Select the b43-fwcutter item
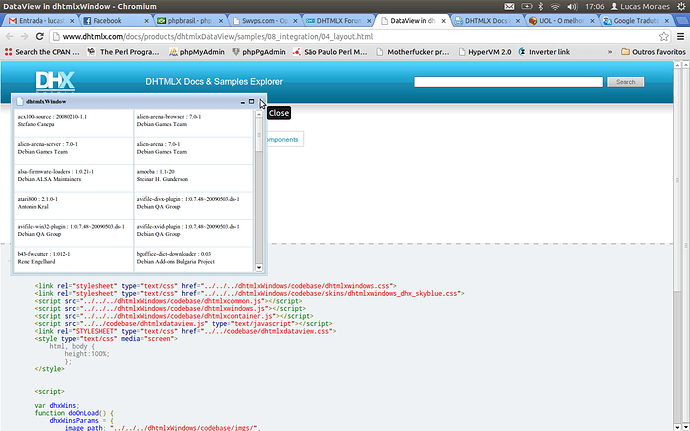The image size is (690, 431). click(73, 260)
